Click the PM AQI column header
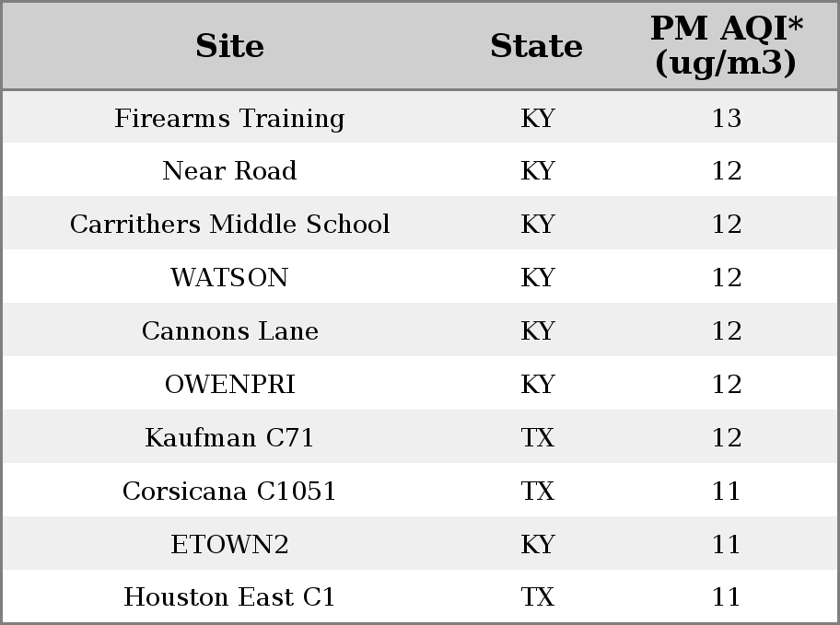This screenshot has height=625, width=840. tap(727, 45)
